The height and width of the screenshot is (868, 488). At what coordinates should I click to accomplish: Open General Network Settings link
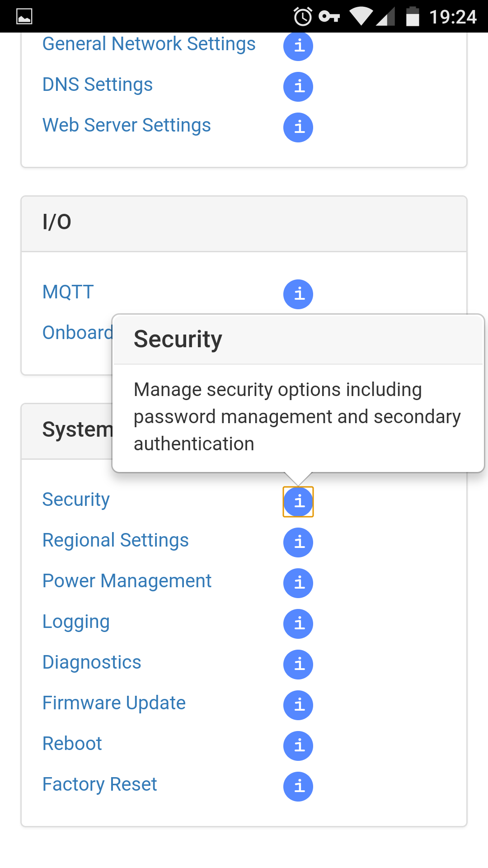[x=149, y=44]
